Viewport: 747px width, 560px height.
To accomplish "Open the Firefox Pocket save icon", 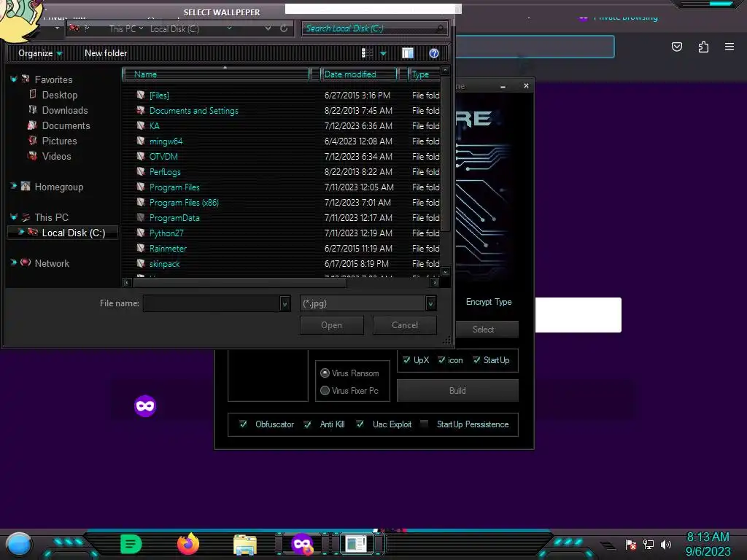I will tap(676, 47).
